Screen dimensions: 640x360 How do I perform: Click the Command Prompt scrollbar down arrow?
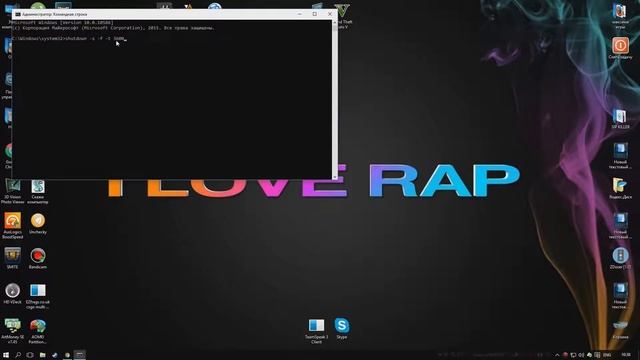tap(335, 177)
